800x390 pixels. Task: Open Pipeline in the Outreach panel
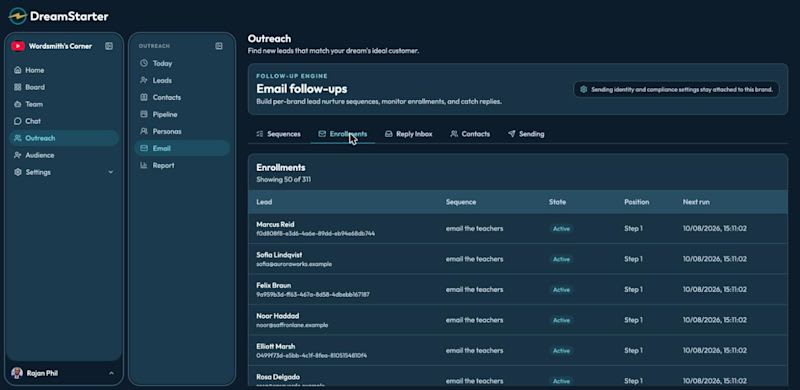click(182, 114)
